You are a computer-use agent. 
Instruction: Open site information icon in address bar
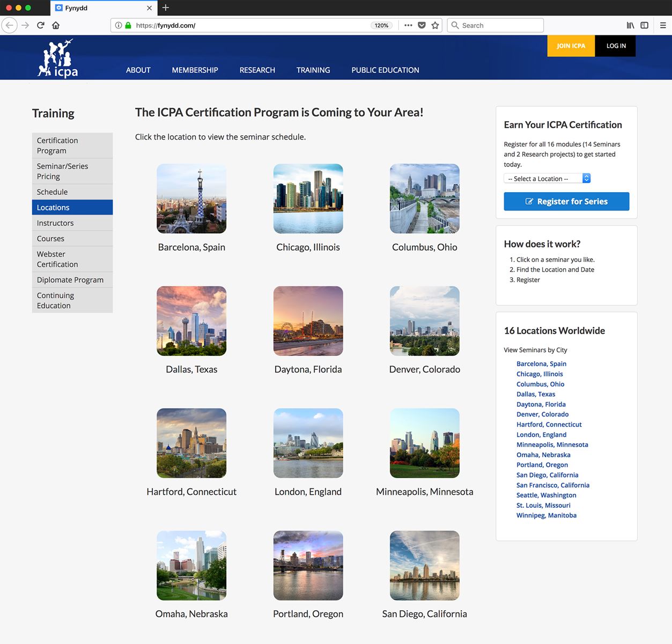119,25
